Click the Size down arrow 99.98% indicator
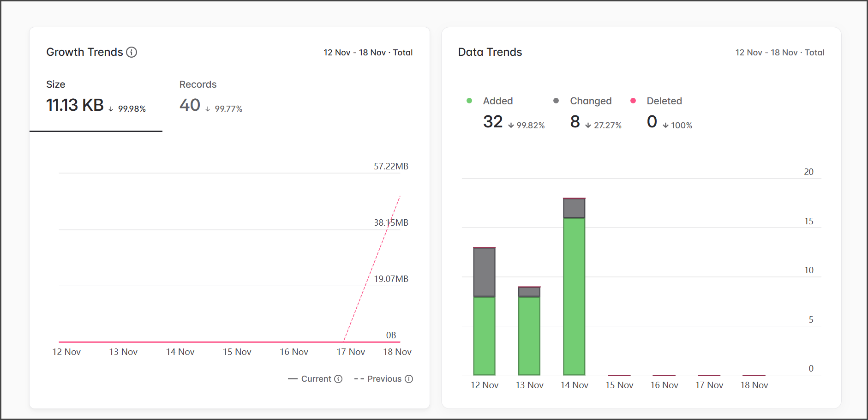The image size is (868, 420). tap(128, 109)
